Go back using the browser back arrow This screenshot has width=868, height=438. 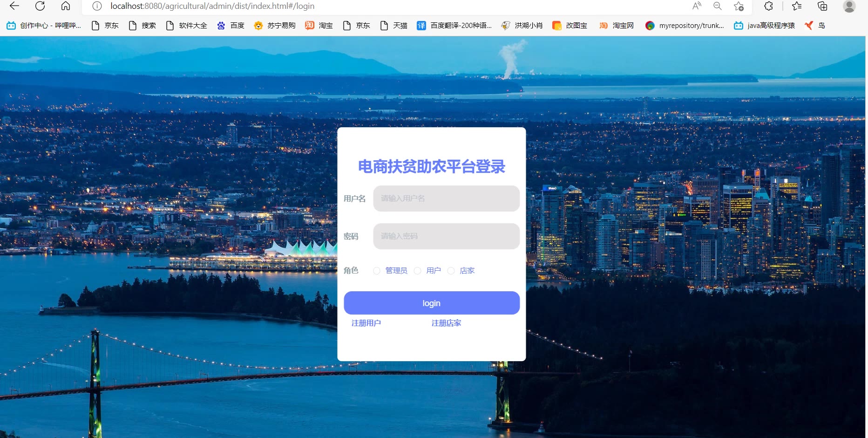[x=14, y=6]
